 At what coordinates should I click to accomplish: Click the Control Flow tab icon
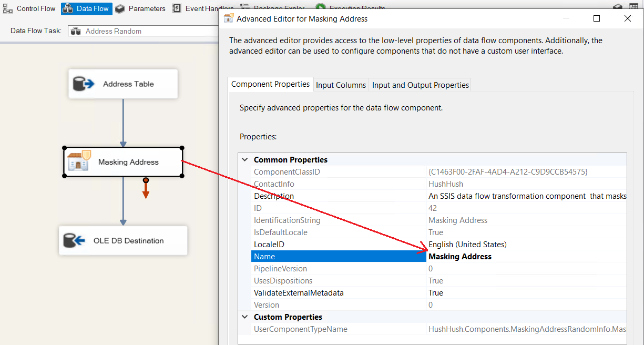pyautogui.click(x=8, y=8)
